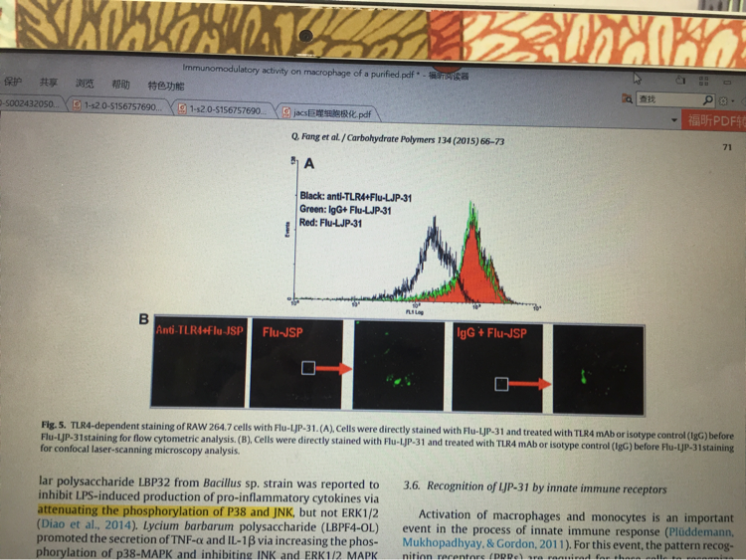The image size is (746, 560).
Task: Click the Flu-JSP micrograph panel
Action: coord(296,364)
